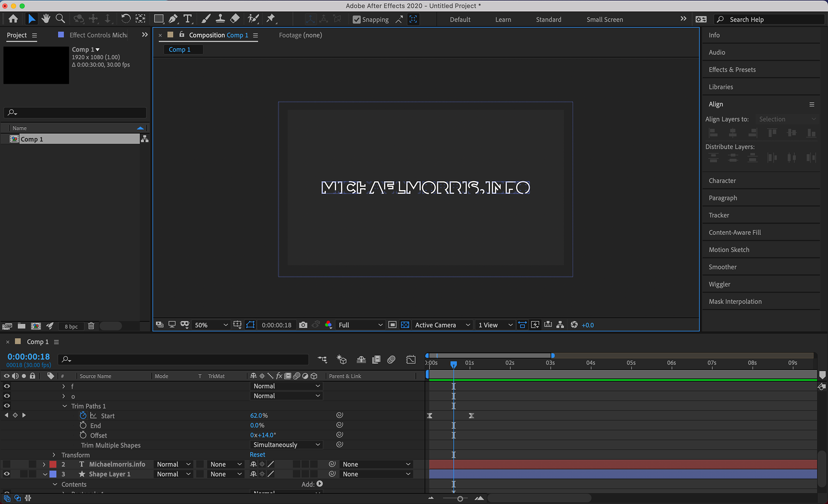Toggle the Snapping checkbox

pos(357,19)
